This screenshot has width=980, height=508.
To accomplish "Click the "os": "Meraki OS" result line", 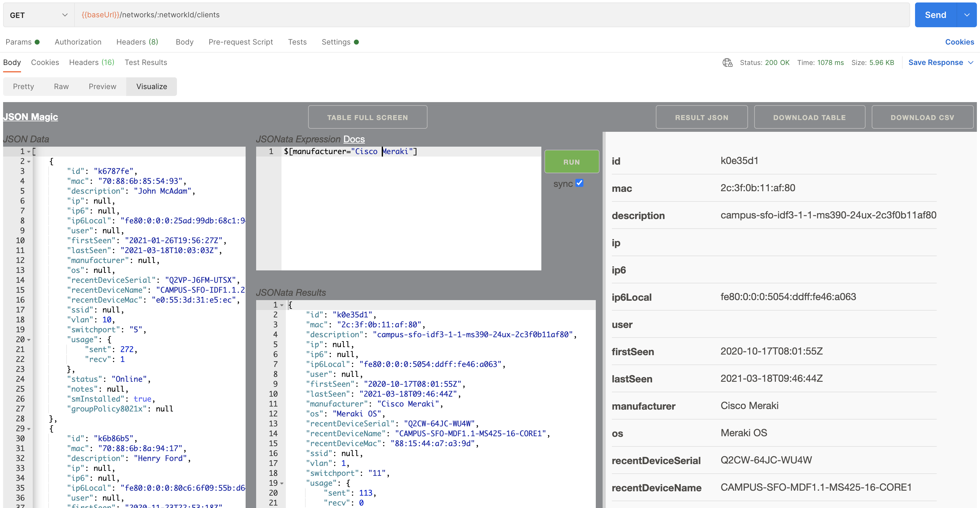I will [x=346, y=414].
